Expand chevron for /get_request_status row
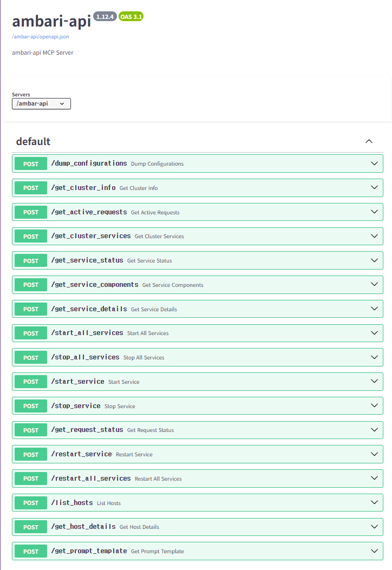 [374, 430]
